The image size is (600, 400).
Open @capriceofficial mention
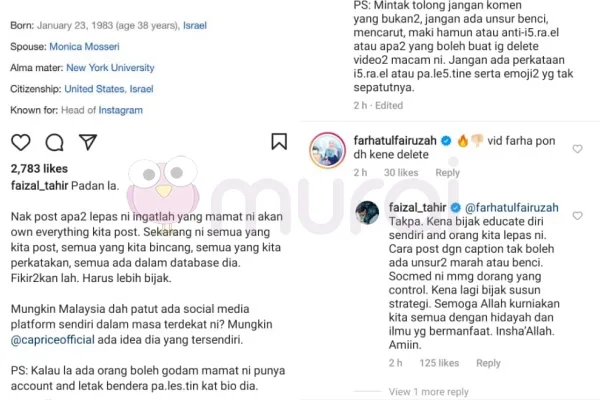coord(52,340)
